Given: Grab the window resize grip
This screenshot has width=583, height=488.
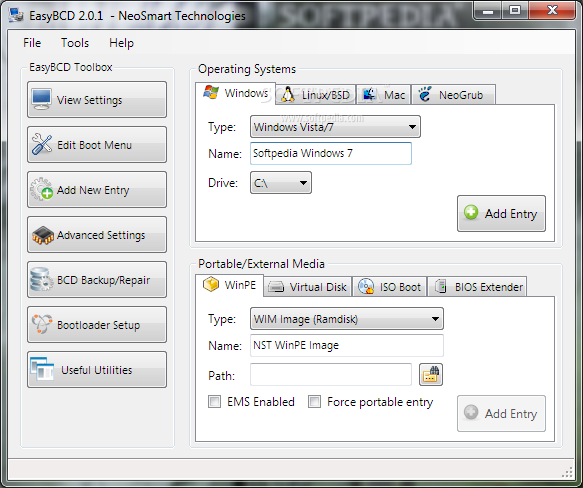Looking at the screenshot, I should tap(567, 472).
